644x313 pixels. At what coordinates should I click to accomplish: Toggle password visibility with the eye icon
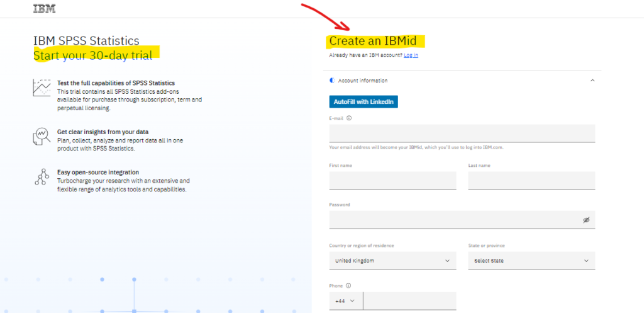586,220
